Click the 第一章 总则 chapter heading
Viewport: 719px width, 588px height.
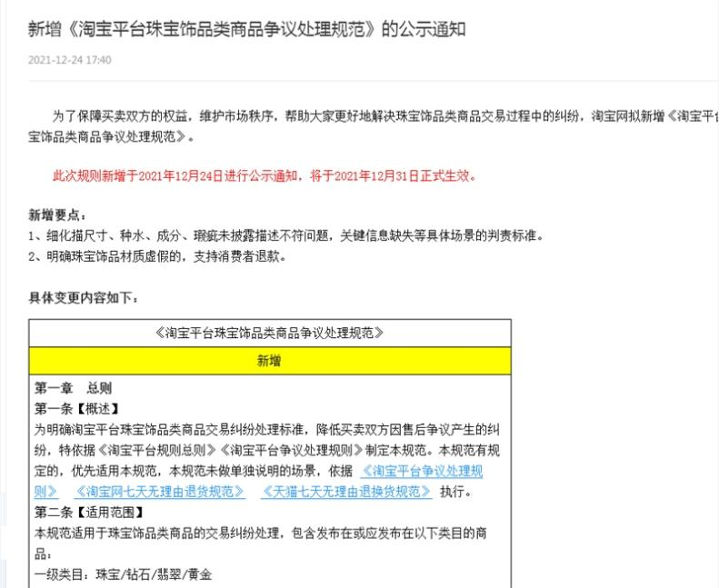(x=73, y=387)
